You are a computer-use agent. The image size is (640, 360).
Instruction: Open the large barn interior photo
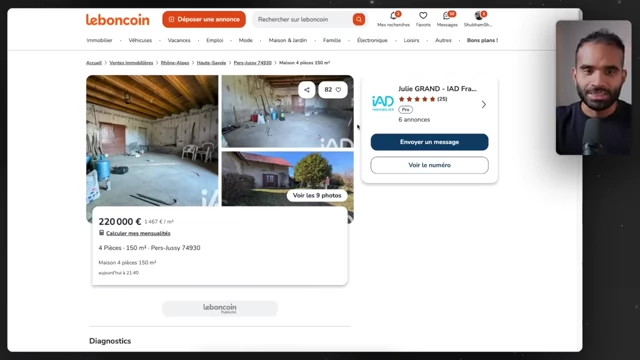pyautogui.click(x=152, y=140)
